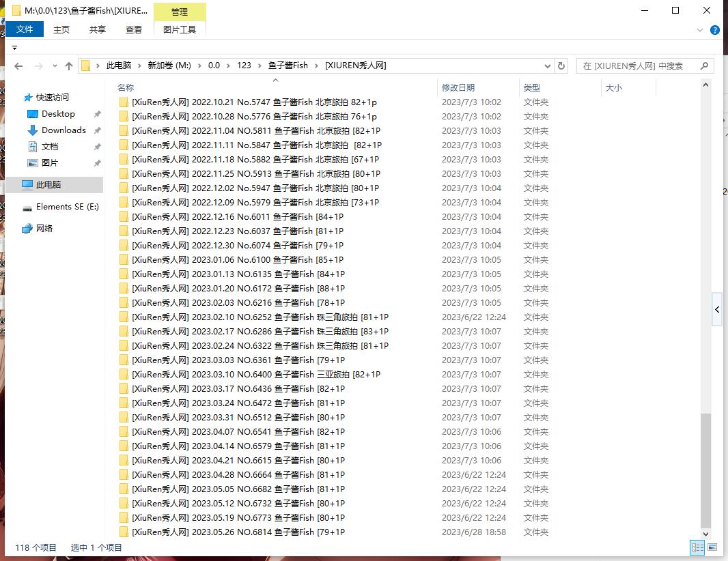Unpin Desktop using its pin icon
Viewport: 728px width, 561px height.
point(98,114)
